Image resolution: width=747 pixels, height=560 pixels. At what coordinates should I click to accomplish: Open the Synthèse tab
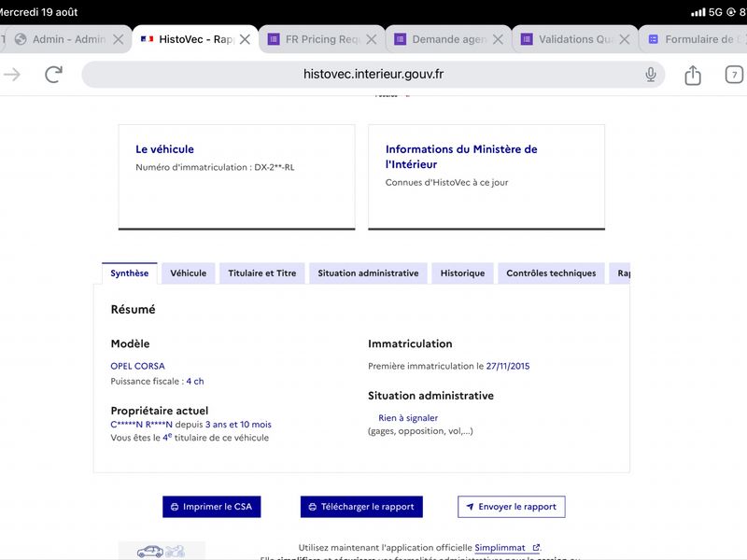tap(129, 273)
